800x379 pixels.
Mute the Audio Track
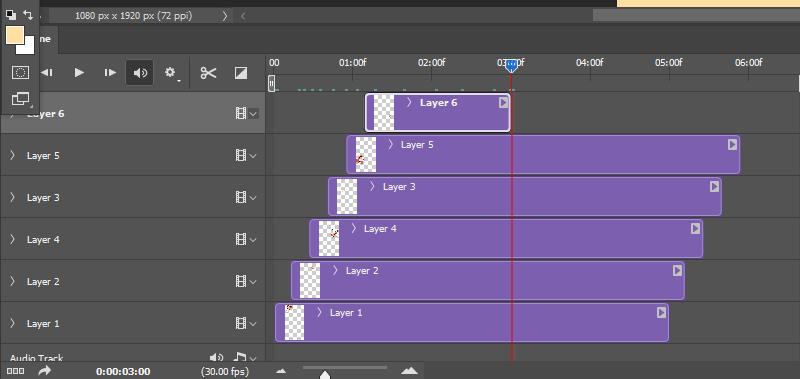coord(216,358)
